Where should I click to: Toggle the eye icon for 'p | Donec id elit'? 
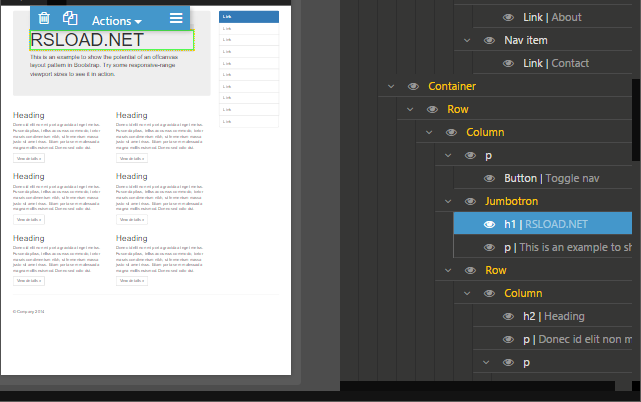(x=508, y=339)
